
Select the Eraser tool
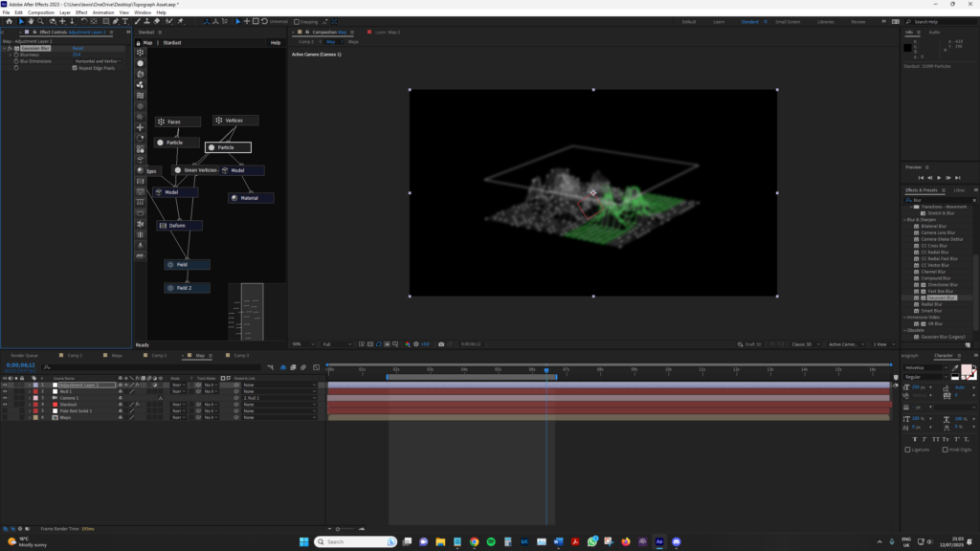[157, 21]
